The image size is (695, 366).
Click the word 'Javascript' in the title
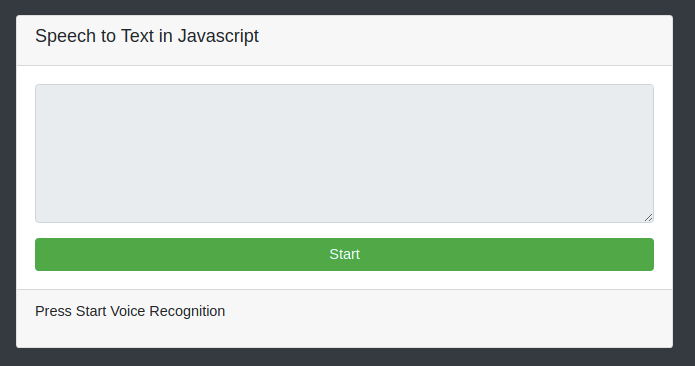tap(218, 36)
